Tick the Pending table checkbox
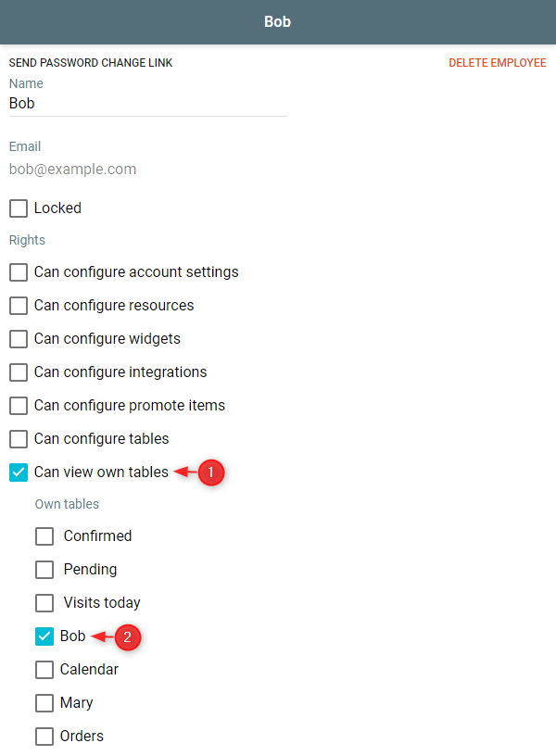 pyautogui.click(x=44, y=570)
